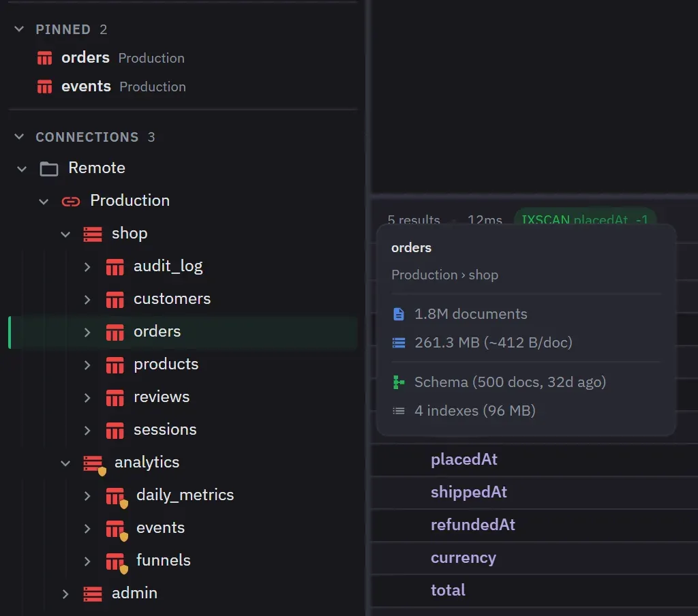The width and height of the screenshot is (698, 616).
Task: Click the placedAt field row
Action: click(x=534, y=460)
